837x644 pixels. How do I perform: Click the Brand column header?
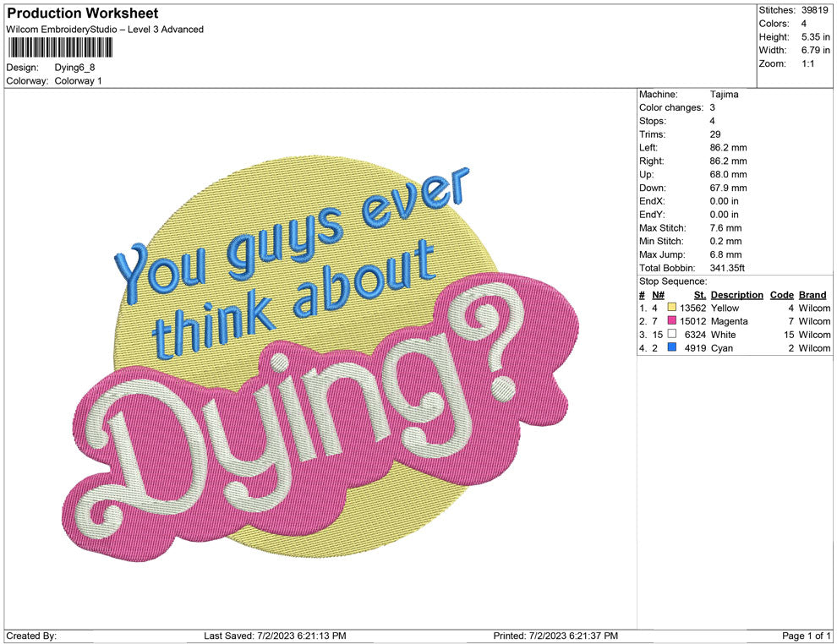pyautogui.click(x=812, y=295)
